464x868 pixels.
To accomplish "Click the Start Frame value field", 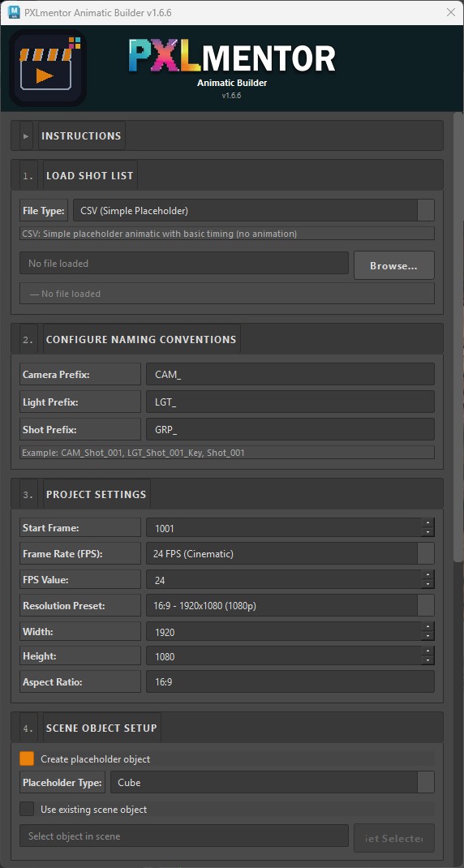I will point(283,527).
